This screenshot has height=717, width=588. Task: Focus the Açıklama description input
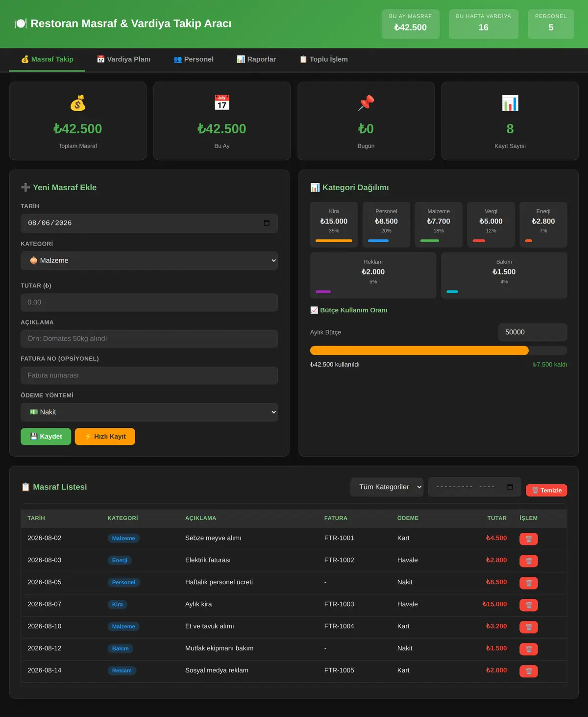pos(149,339)
